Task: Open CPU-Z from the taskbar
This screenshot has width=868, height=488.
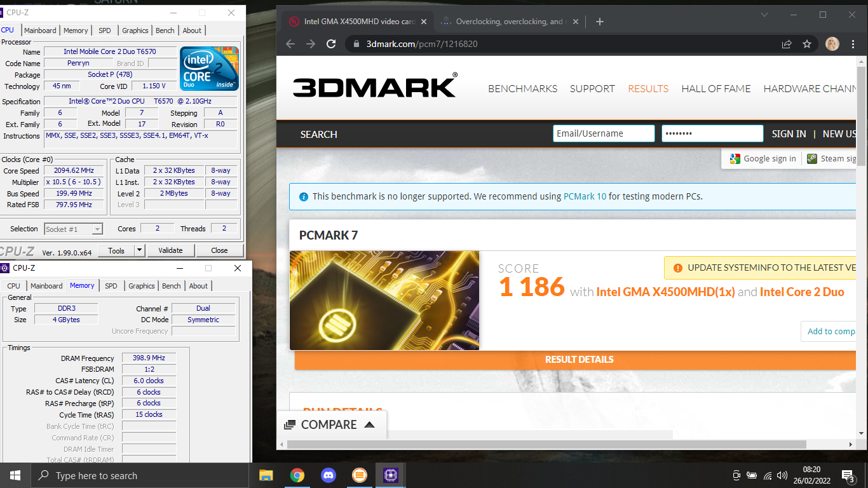Action: pos(391,475)
